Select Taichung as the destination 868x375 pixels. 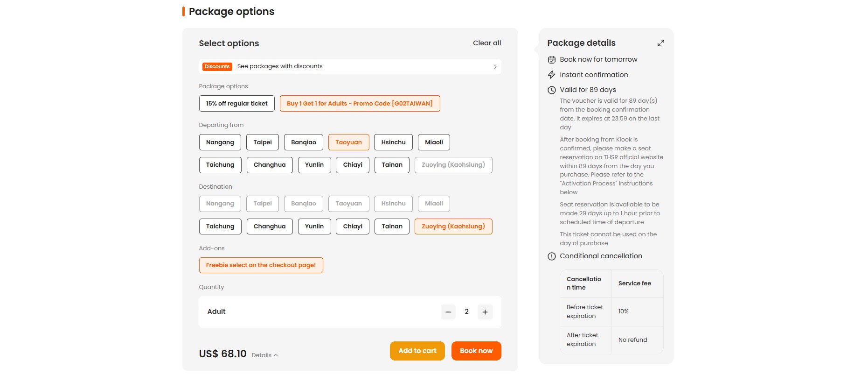pyautogui.click(x=220, y=226)
